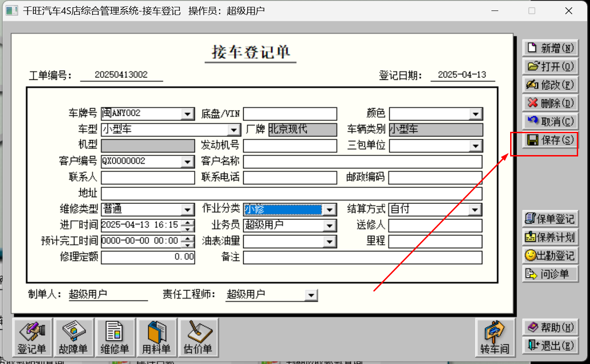This screenshot has height=364, width=590.
Task: Click the 新增(N) new record button
Action: click(x=550, y=48)
